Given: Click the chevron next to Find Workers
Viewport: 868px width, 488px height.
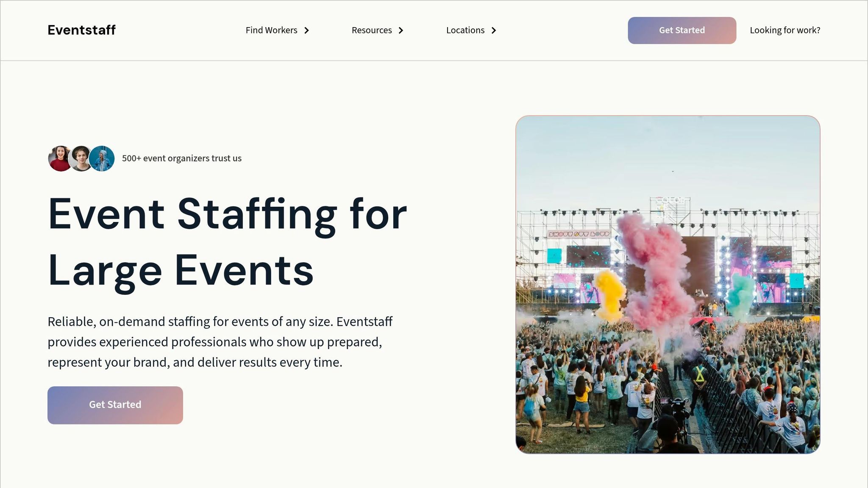Looking at the screenshot, I should click(306, 30).
